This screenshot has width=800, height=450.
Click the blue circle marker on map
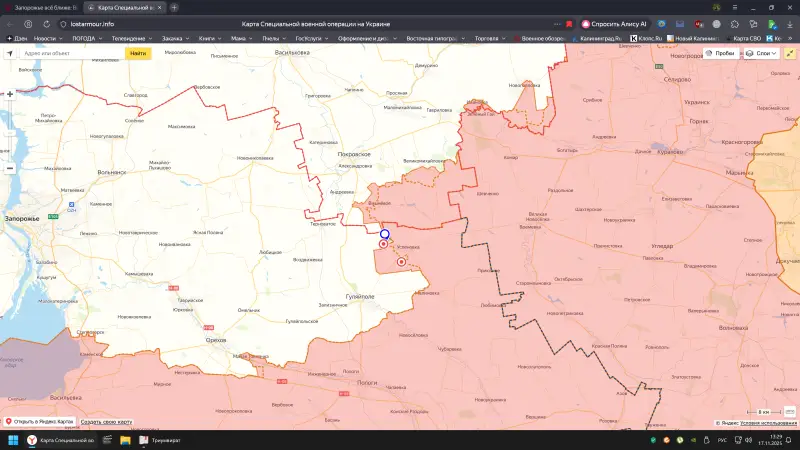(x=384, y=233)
